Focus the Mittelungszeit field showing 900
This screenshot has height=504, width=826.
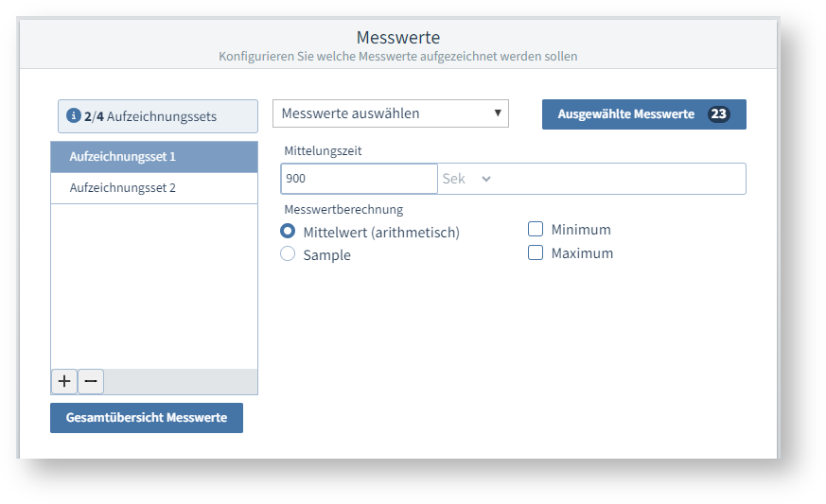click(x=360, y=179)
